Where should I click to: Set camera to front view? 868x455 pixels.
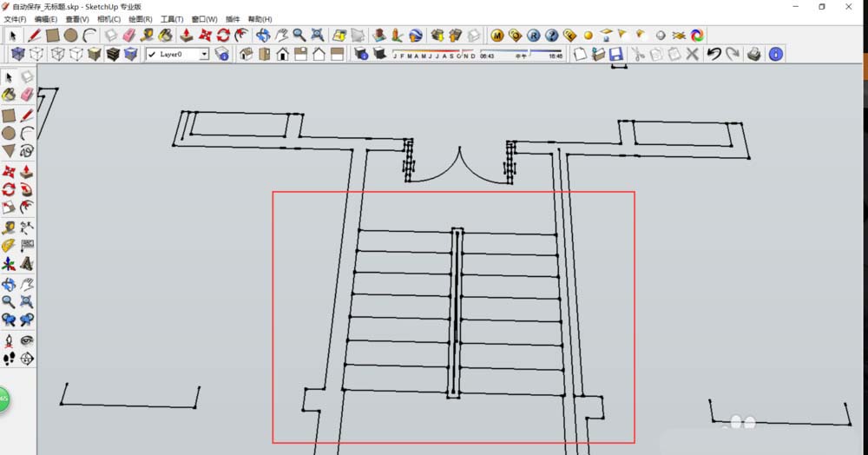click(283, 54)
